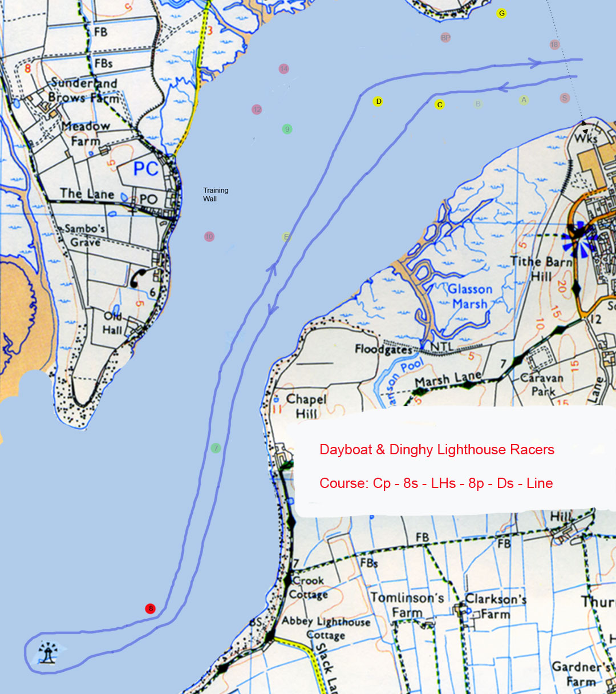Click the Wks label near the dock

[x=585, y=139]
